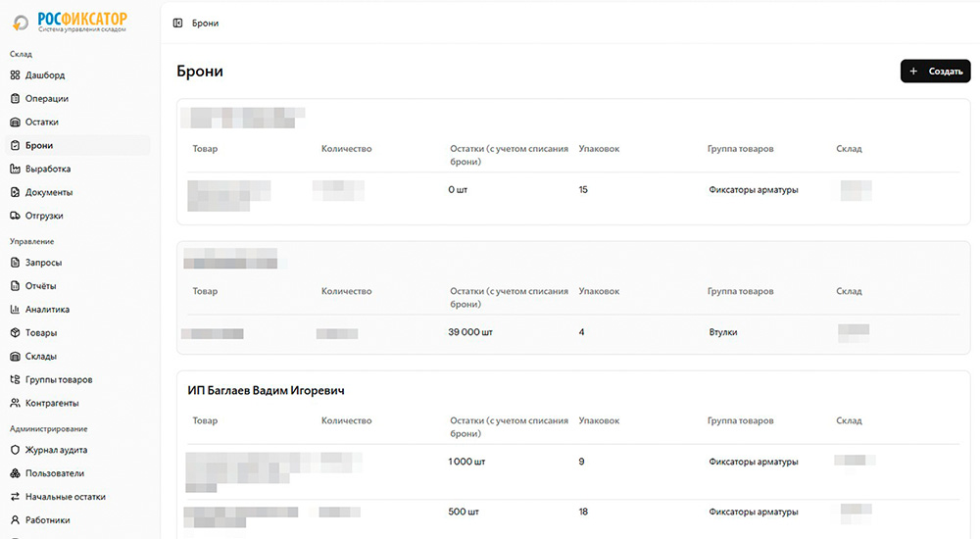The height and width of the screenshot is (539, 980).
Task: Open Отгрузки in sidebar
Action: 77,216
